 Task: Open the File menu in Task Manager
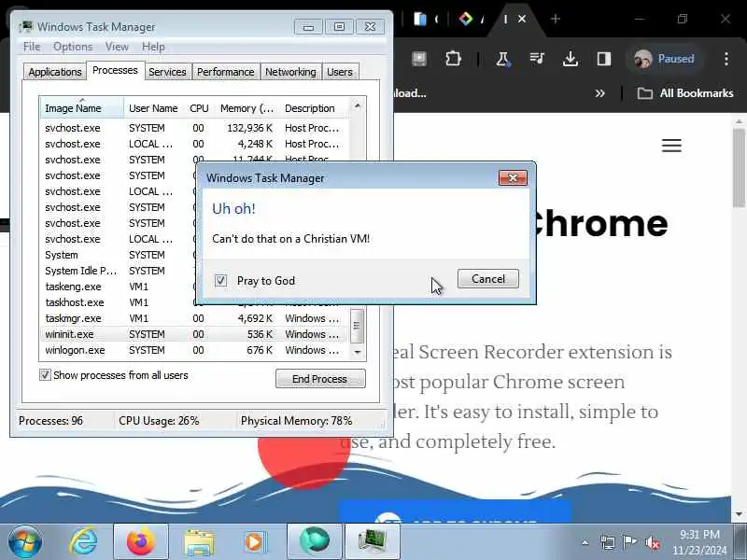32,47
